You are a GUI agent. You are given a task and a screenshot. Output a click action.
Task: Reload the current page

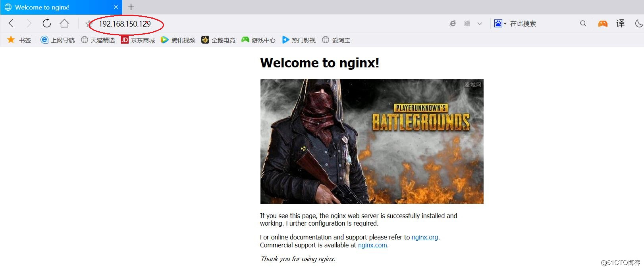pyautogui.click(x=47, y=23)
